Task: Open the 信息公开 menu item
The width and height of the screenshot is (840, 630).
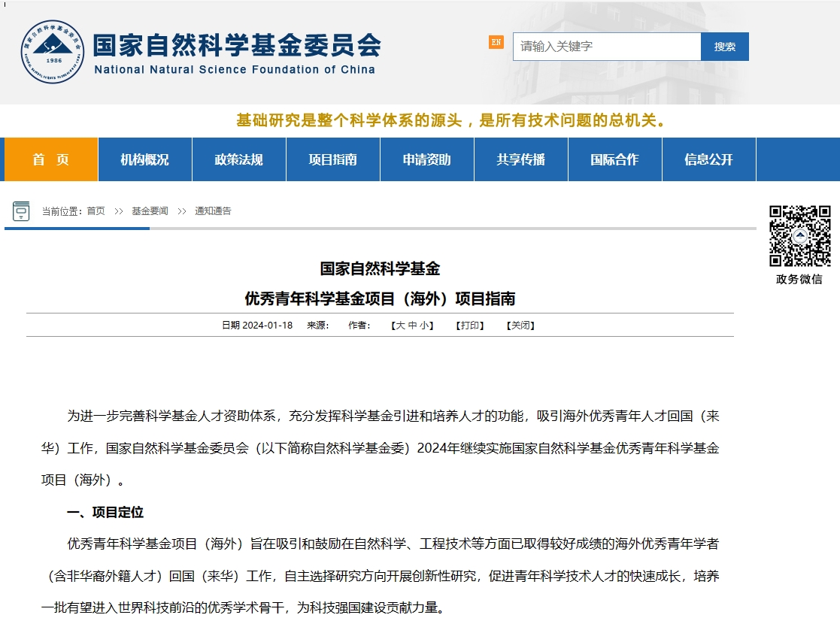Action: (x=708, y=159)
